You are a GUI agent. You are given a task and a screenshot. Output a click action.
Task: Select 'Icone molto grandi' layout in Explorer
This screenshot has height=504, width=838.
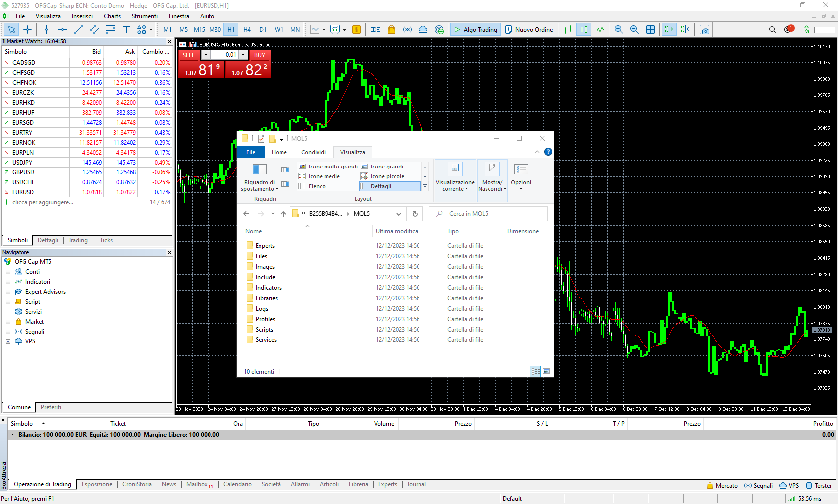click(x=328, y=167)
